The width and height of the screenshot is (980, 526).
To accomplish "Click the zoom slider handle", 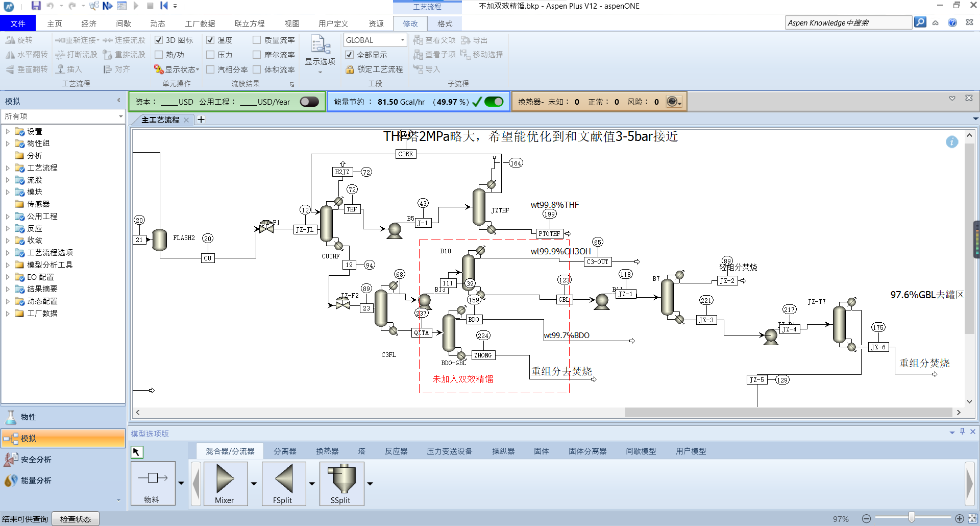I will [x=912, y=518].
